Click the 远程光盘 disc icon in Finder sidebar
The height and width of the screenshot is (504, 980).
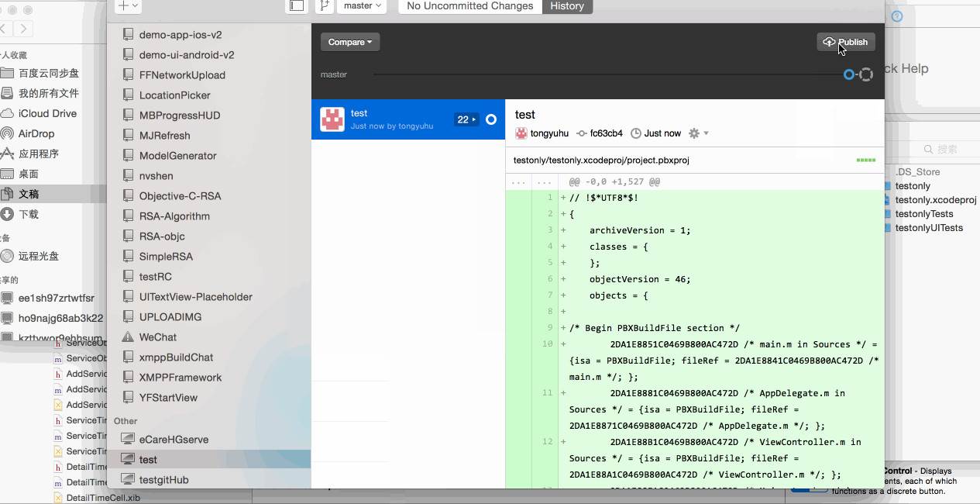point(7,256)
